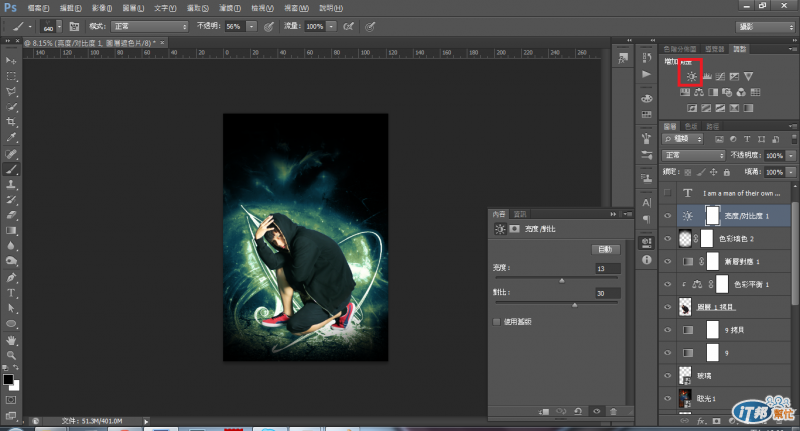Select the Crop tool in the toolbox
This screenshot has width=800, height=431.
pos(11,121)
